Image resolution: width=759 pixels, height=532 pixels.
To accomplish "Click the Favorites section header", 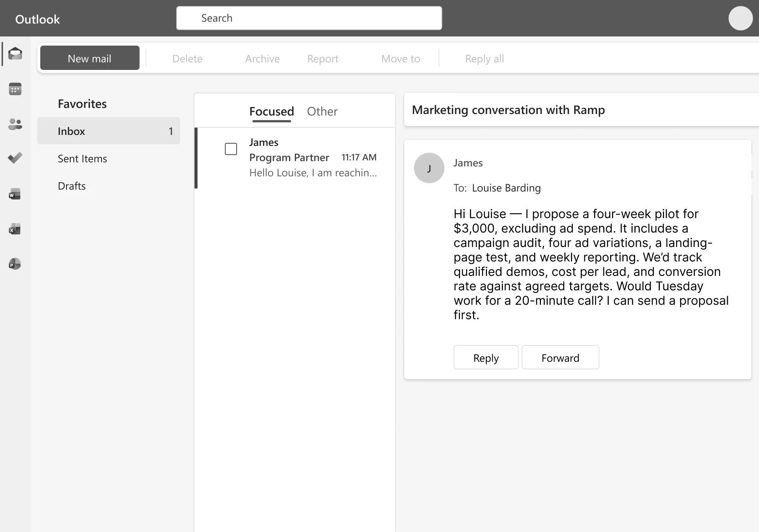I will (x=82, y=104).
